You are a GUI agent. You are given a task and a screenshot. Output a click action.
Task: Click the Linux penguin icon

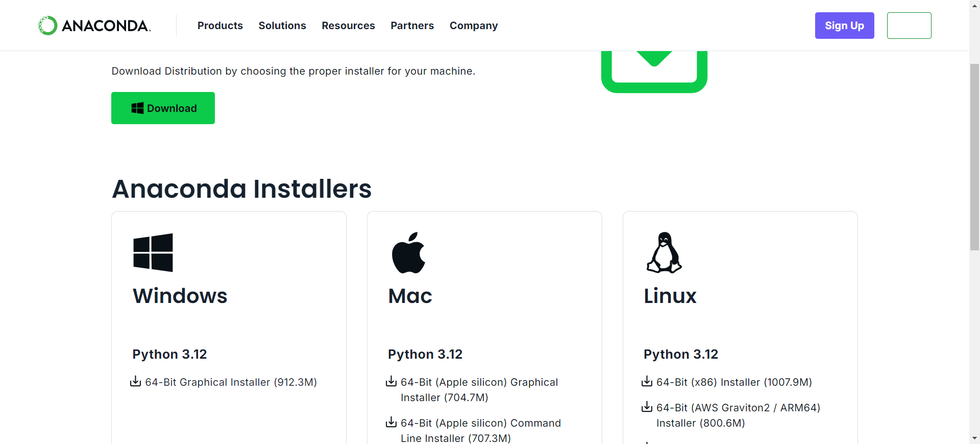[x=664, y=252]
